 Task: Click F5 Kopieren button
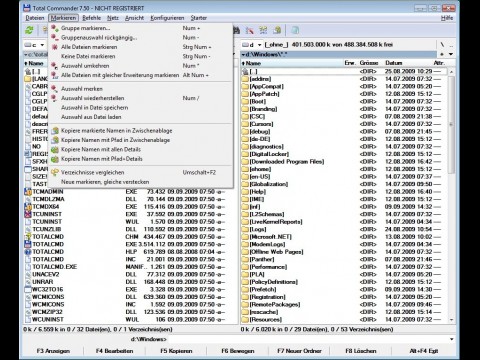point(176,351)
